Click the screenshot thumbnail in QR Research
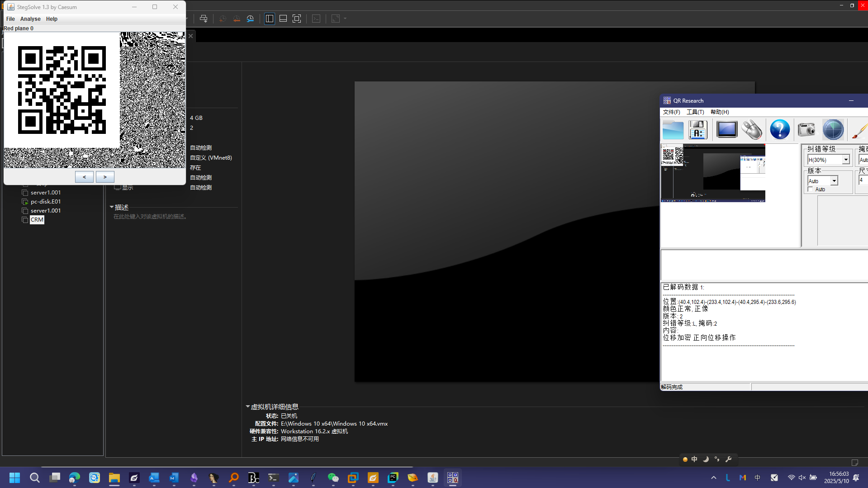The height and width of the screenshot is (488, 868). pyautogui.click(x=713, y=173)
